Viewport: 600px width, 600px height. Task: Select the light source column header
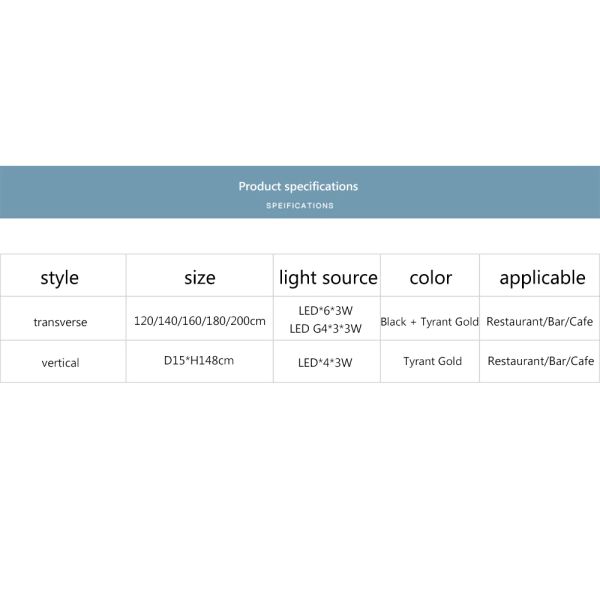(x=328, y=277)
